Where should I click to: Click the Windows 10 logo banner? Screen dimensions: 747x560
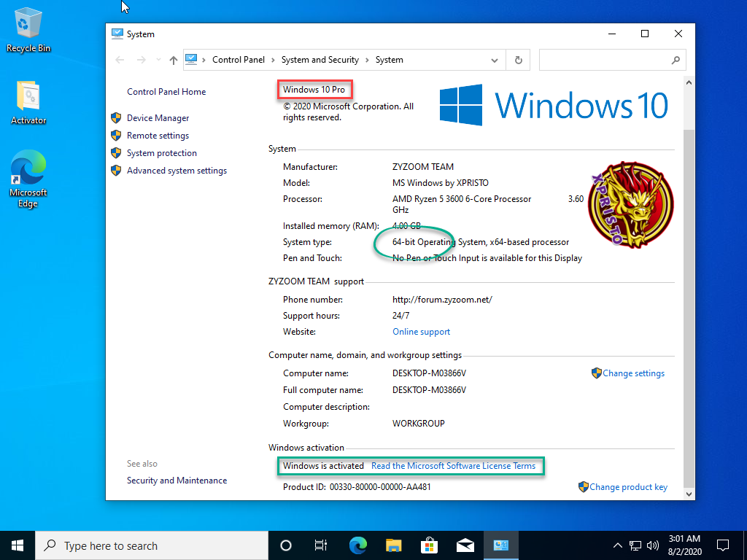click(554, 105)
